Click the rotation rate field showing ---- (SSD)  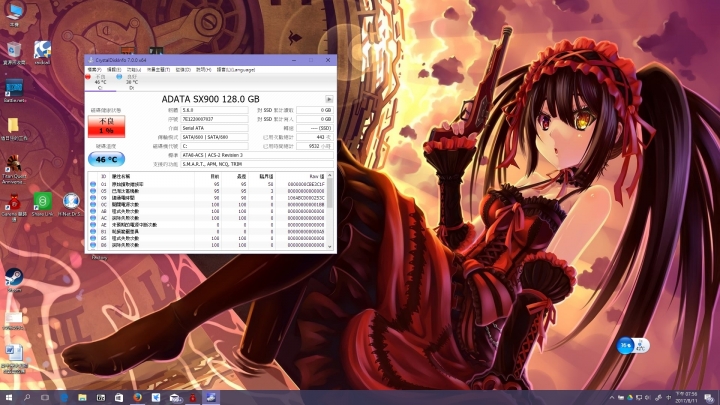pos(315,128)
